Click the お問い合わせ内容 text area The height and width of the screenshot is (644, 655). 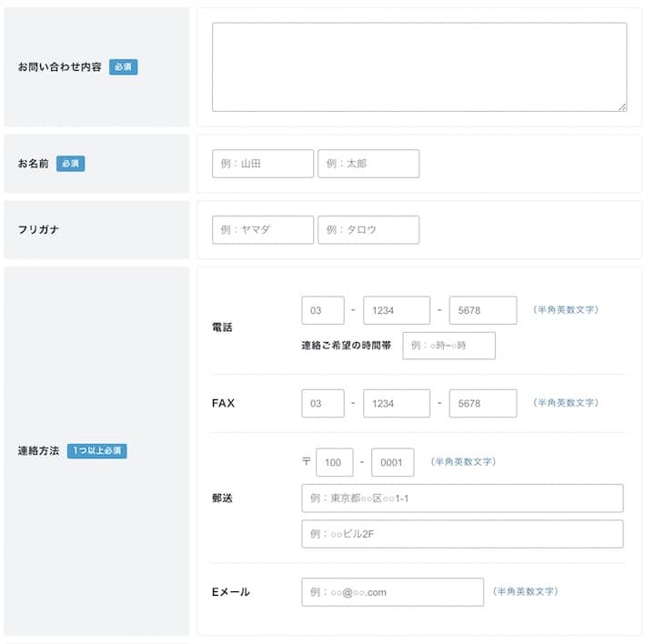418,66
